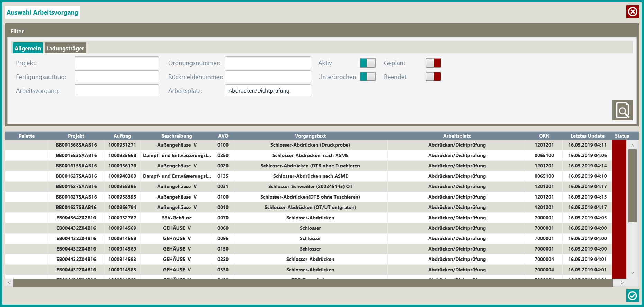Click the Projekt input field
Screen dimensions: 644x307
point(117,63)
